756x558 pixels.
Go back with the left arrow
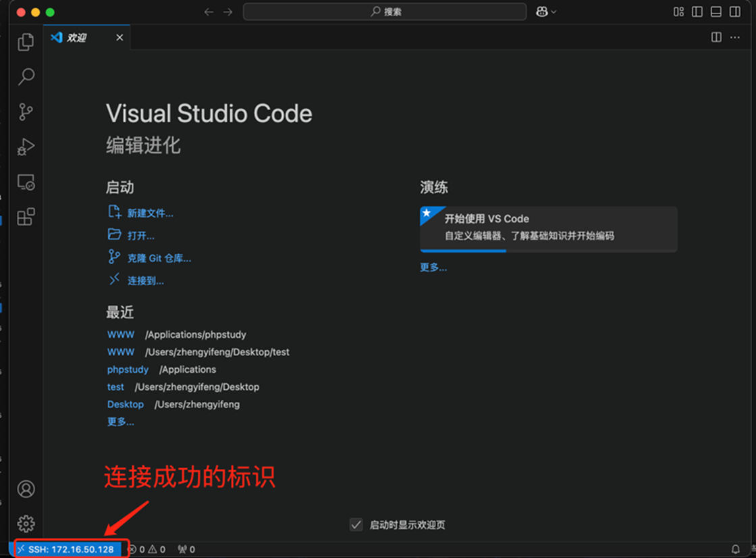point(209,11)
